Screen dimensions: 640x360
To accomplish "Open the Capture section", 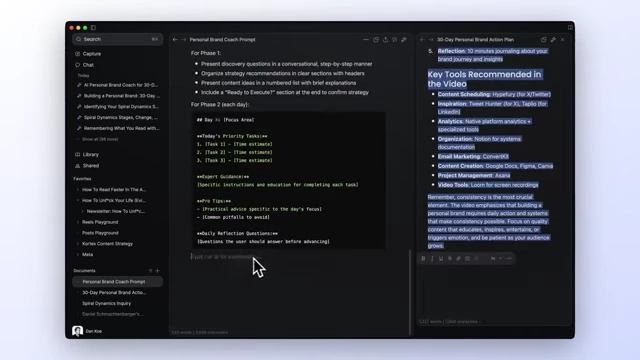I will point(92,54).
